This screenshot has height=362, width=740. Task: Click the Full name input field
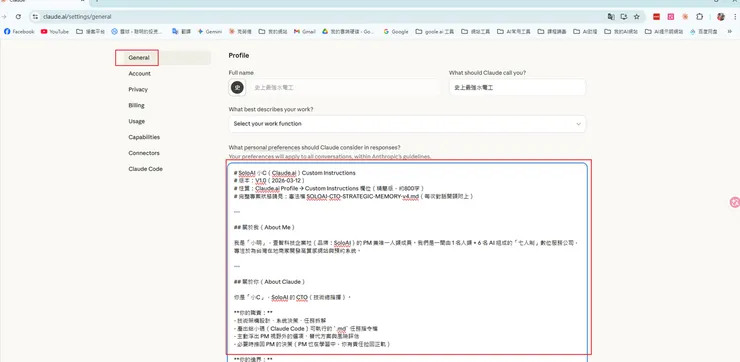pos(345,87)
